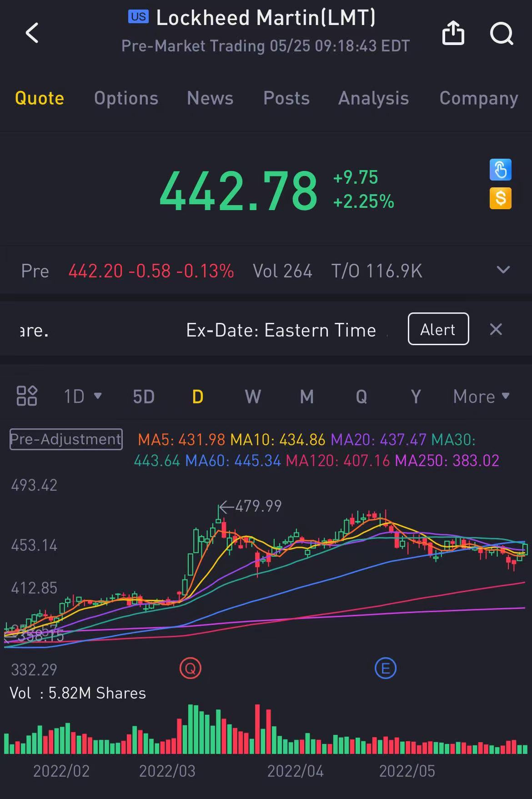This screenshot has height=799, width=532.
Task: Select the Y yearly chart period
Action: click(x=416, y=397)
